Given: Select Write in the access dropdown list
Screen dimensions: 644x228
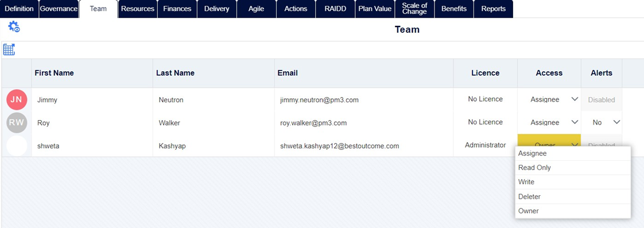Looking at the screenshot, I should [573, 182].
